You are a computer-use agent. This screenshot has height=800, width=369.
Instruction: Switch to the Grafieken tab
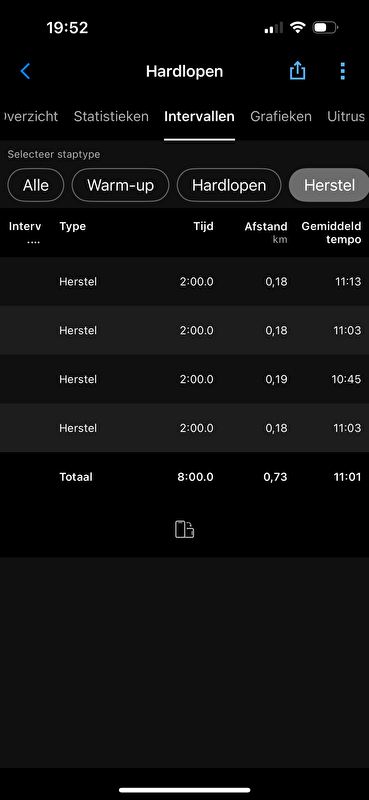[281, 116]
